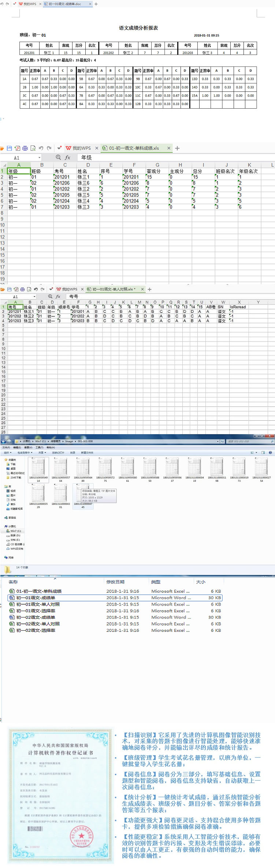Click Explorer back navigation arrow button
This screenshot has height=868, width=275.
4,441
